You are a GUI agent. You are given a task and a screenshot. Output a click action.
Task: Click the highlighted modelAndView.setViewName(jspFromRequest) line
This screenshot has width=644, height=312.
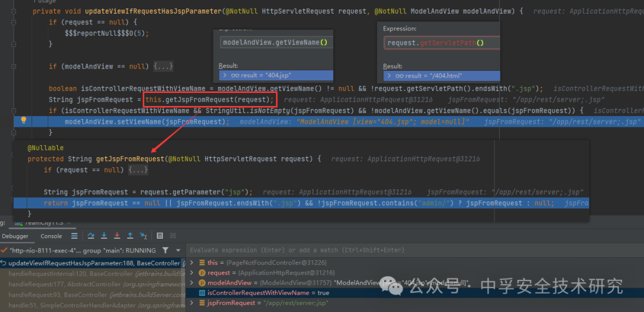[x=147, y=121]
